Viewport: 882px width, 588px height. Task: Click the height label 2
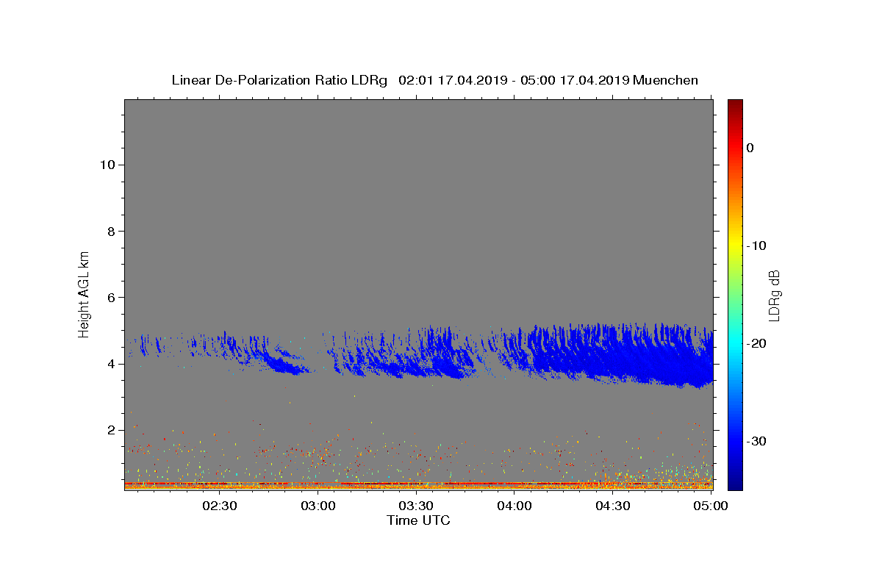[x=111, y=430]
